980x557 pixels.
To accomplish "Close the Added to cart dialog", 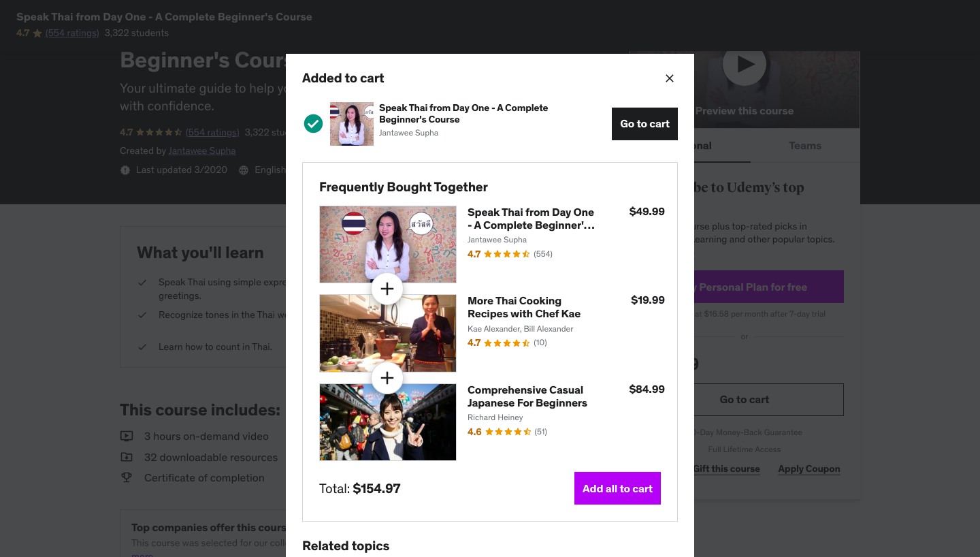I will point(670,78).
